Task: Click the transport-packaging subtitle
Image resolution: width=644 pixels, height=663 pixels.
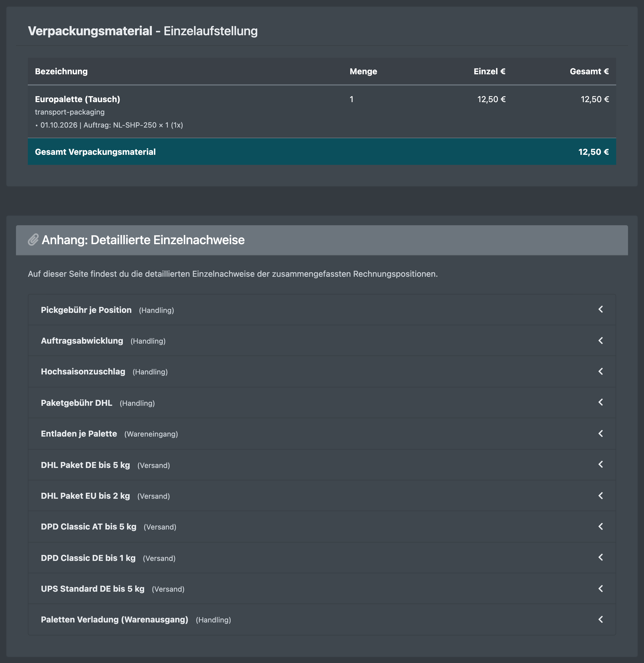Action: (x=70, y=112)
